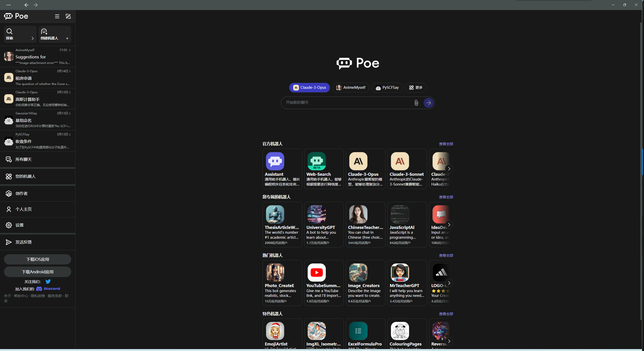Select the PySCFSay bot chip
644x351 pixels.
coord(387,87)
